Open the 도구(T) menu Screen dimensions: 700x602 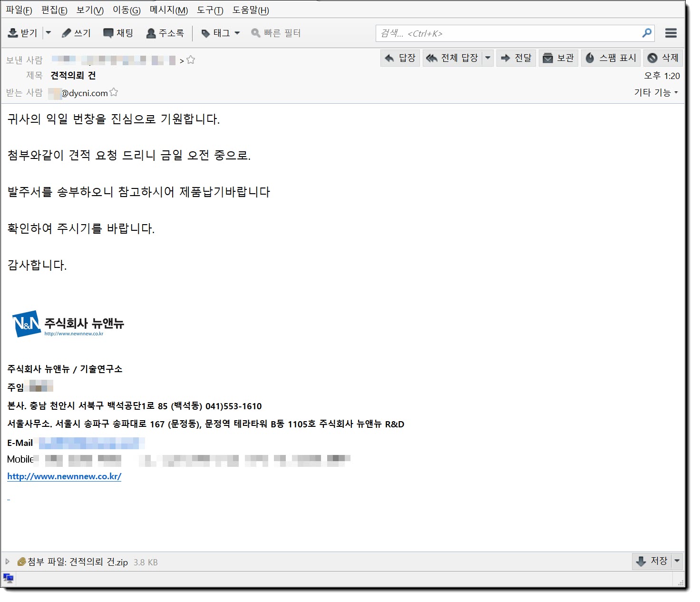click(x=210, y=10)
